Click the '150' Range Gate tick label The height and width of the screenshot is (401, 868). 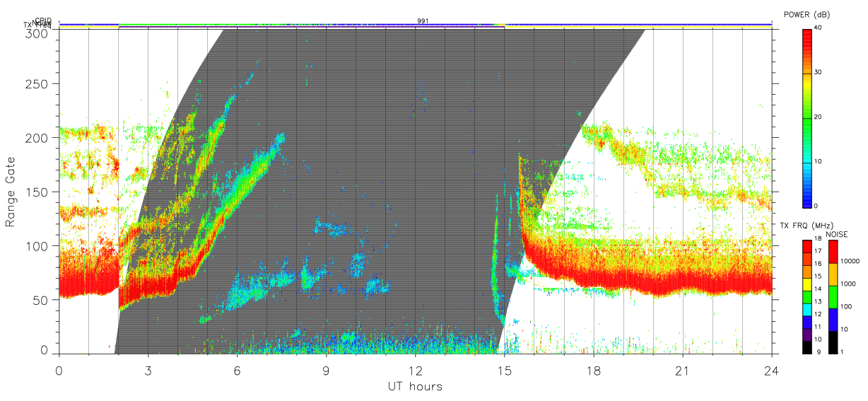[37, 192]
